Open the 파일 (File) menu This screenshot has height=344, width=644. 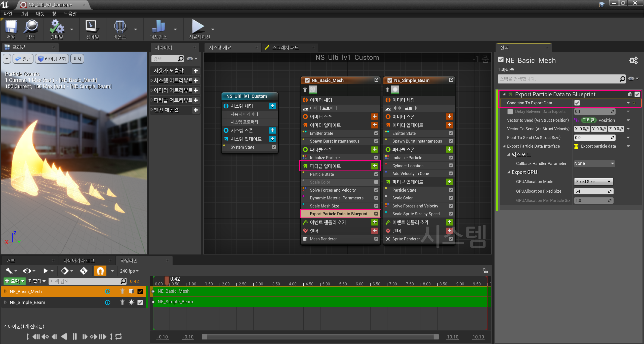(8, 14)
